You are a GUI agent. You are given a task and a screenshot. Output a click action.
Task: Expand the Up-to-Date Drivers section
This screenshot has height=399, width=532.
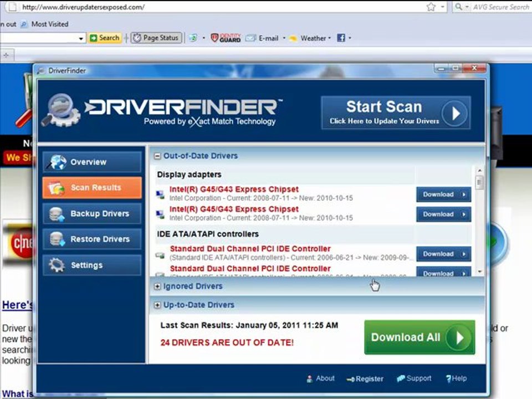[157, 305]
